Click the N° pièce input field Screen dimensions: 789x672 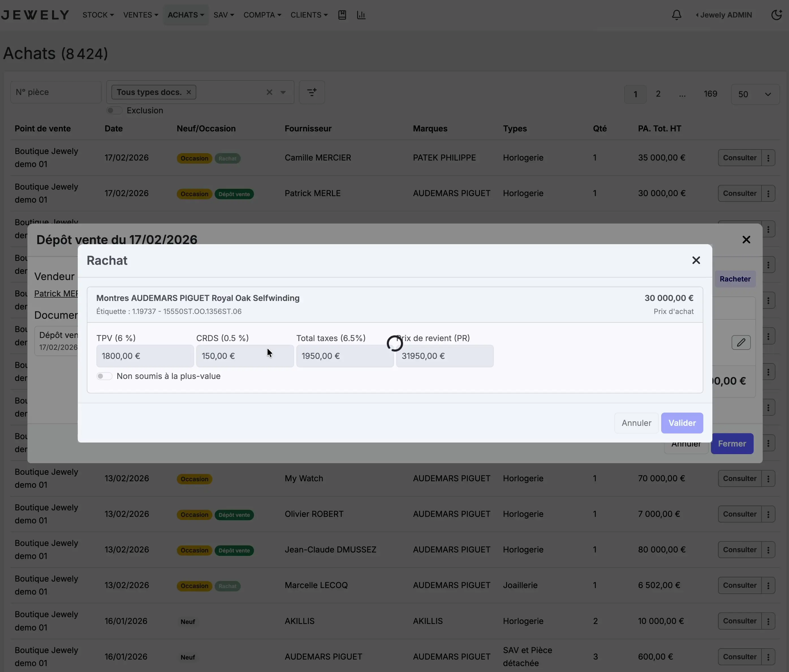56,92
